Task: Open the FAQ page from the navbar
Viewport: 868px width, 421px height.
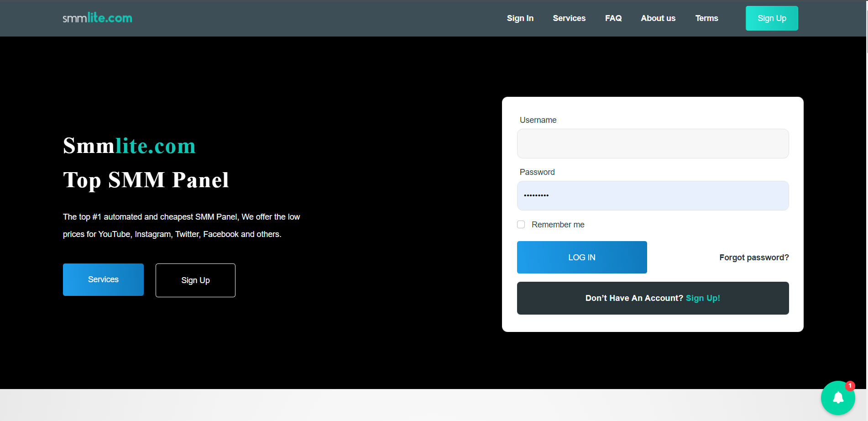Action: (x=613, y=18)
